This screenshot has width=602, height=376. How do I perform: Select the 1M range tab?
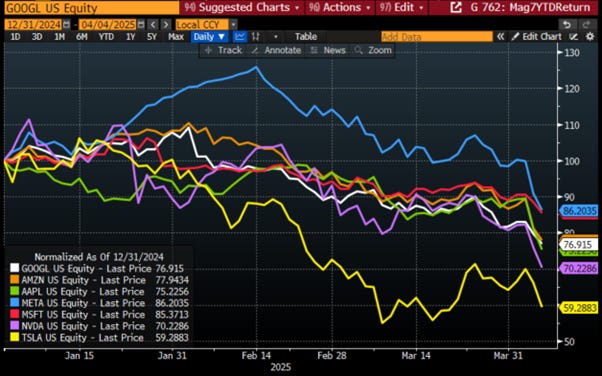tap(59, 37)
